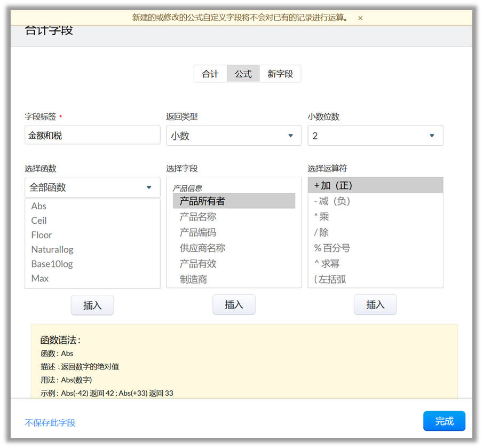
Task: Click the 字段标签 text input
Action: pyautogui.click(x=92, y=135)
